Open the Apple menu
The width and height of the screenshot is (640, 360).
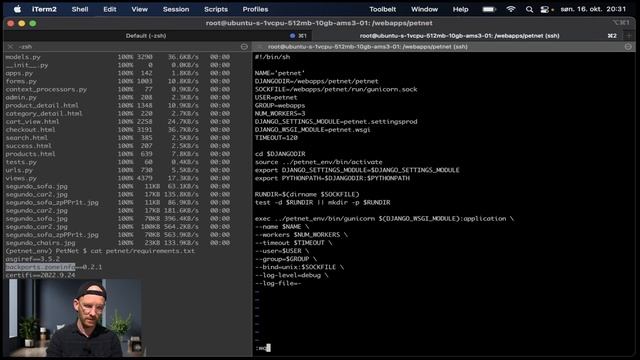pyautogui.click(x=17, y=9)
